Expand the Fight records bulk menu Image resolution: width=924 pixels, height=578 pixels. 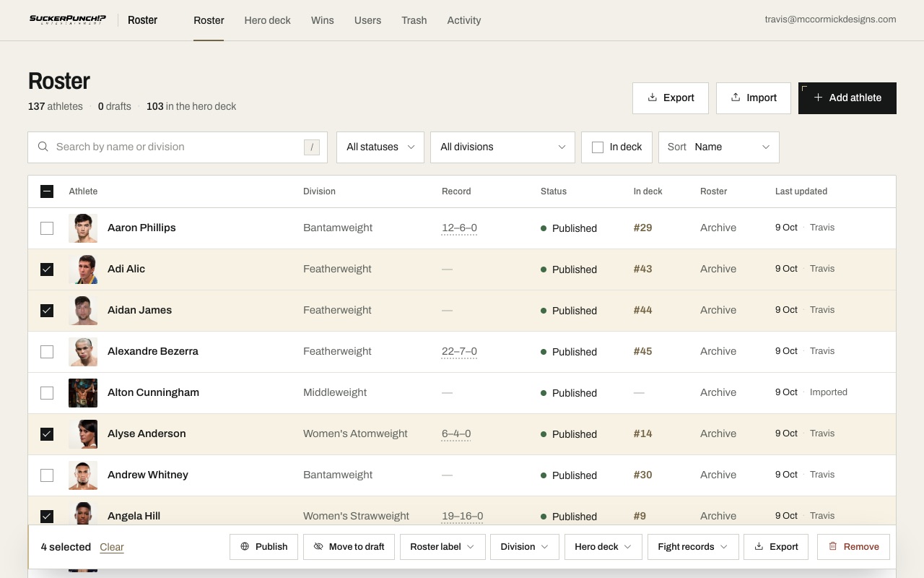(693, 546)
